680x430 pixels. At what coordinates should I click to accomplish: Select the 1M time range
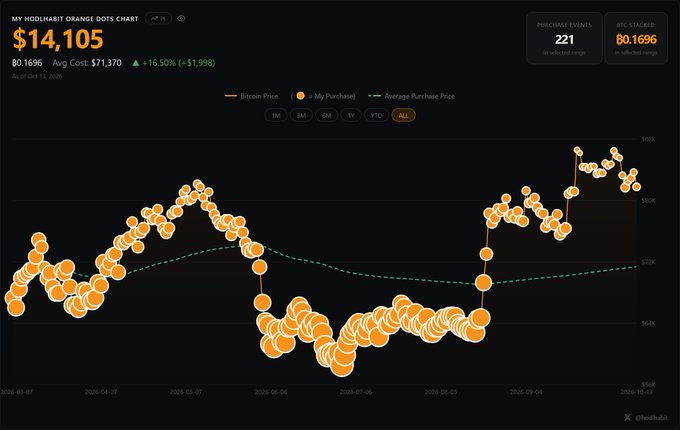pos(276,115)
